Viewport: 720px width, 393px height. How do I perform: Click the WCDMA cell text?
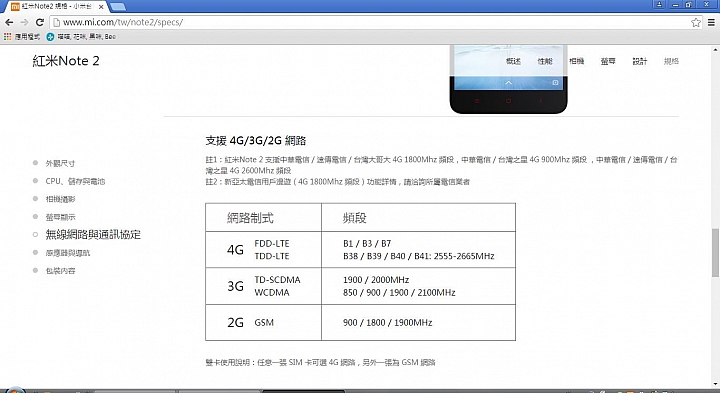272,292
